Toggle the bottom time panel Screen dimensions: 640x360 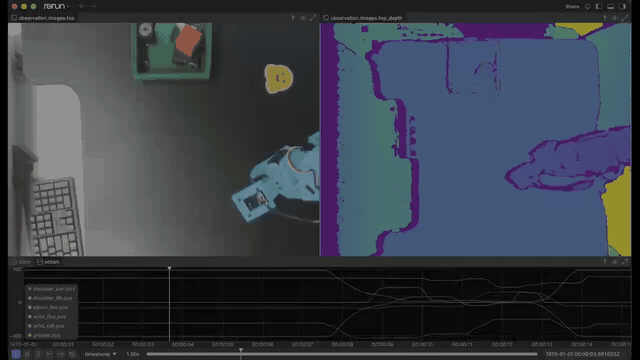coord(610,7)
